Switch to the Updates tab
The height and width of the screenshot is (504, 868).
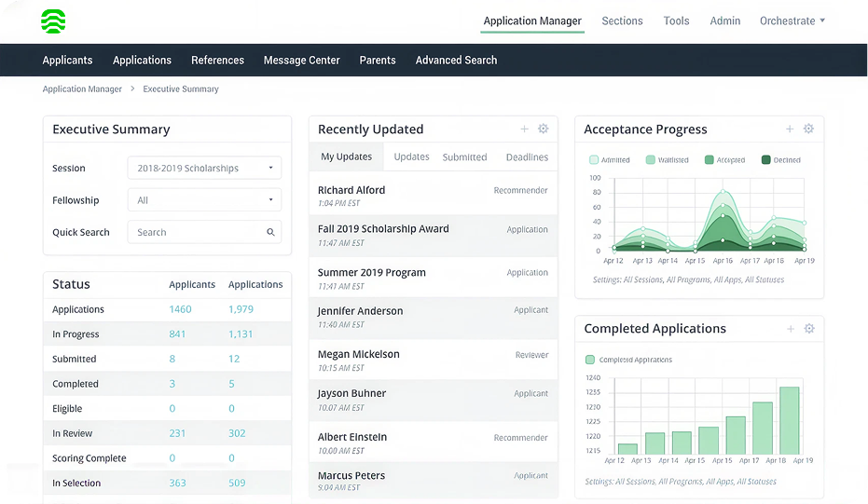tap(411, 157)
